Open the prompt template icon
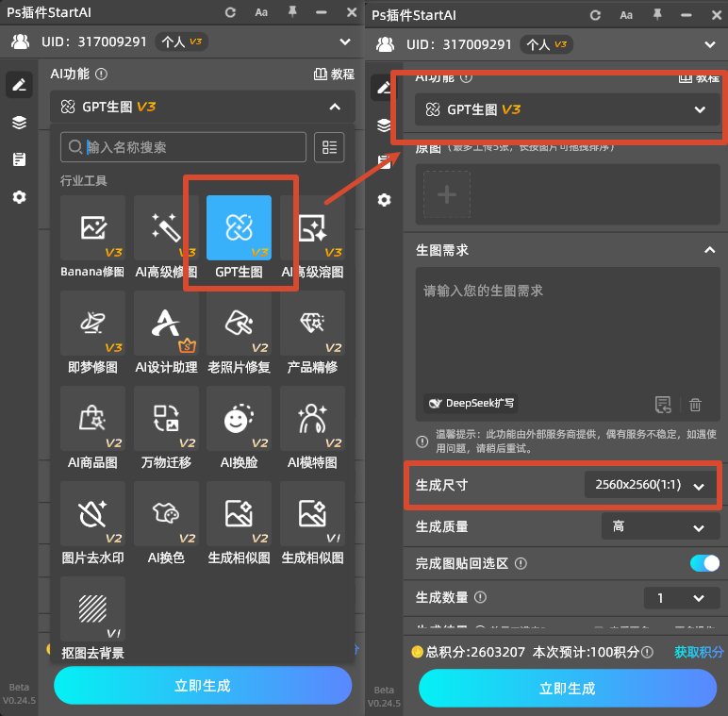Screen dimensions: 728x716 663,405
